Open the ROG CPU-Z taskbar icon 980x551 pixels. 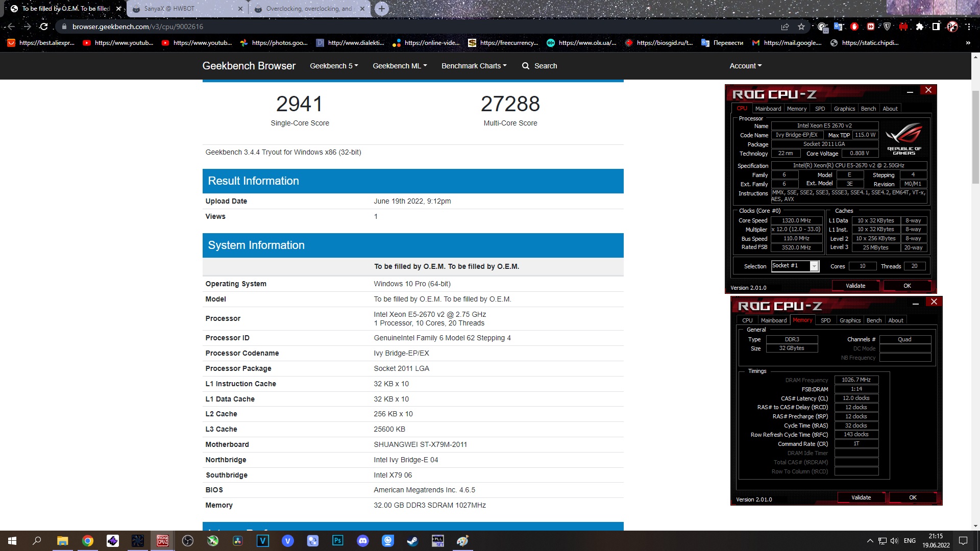(163, 541)
